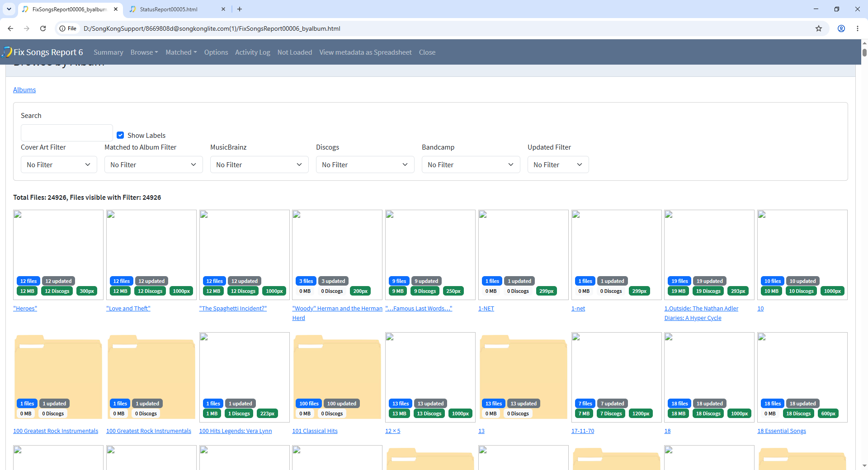Open the Cover Art Filter dropdown
Viewport: 868px width, 470px height.
tap(59, 164)
